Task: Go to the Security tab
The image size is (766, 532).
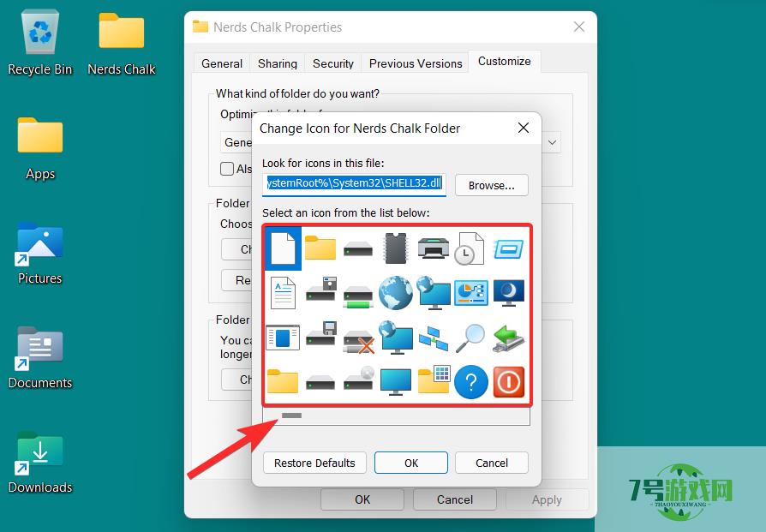Action: coord(333,63)
